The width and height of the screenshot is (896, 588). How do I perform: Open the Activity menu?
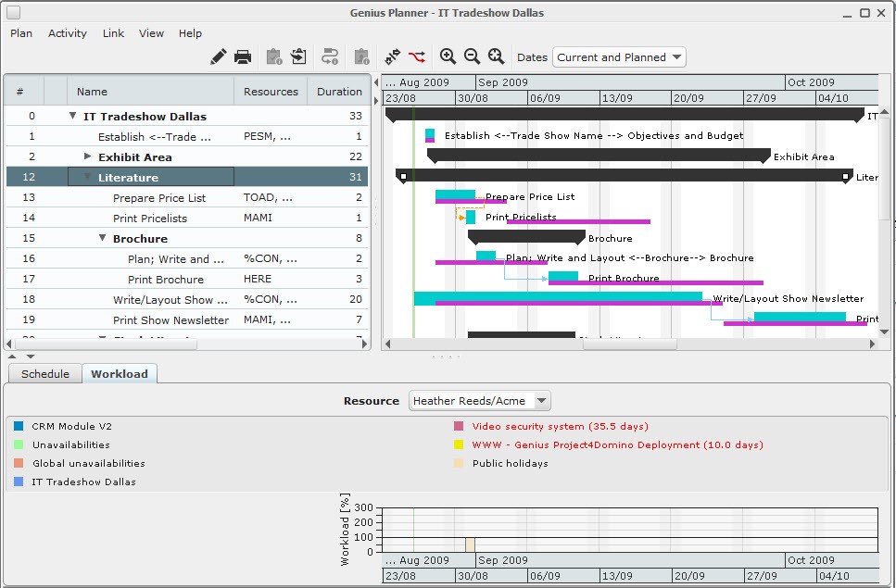[67, 33]
